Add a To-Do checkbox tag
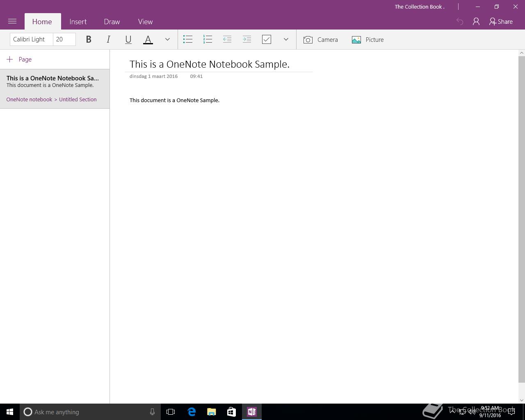The width and height of the screenshot is (525, 420). 267,39
